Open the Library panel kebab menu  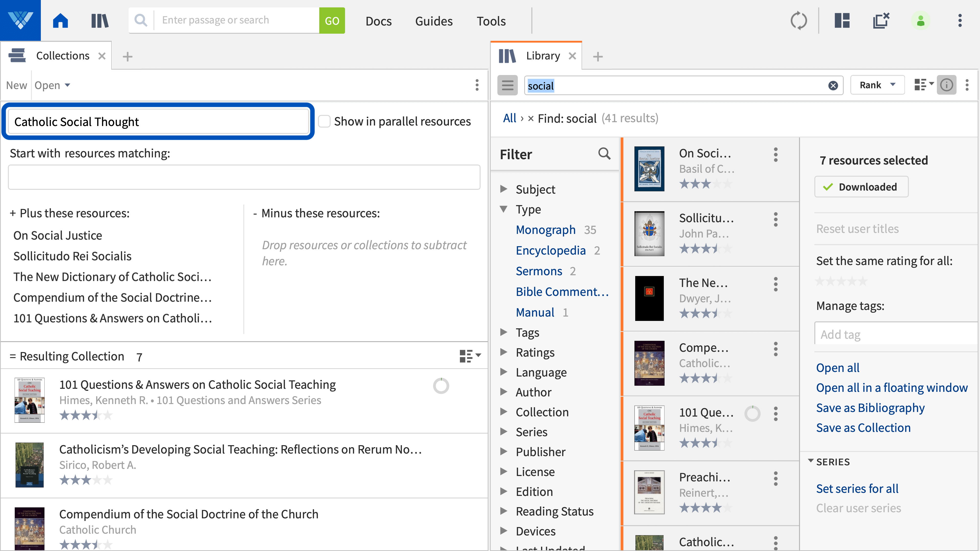(x=967, y=85)
